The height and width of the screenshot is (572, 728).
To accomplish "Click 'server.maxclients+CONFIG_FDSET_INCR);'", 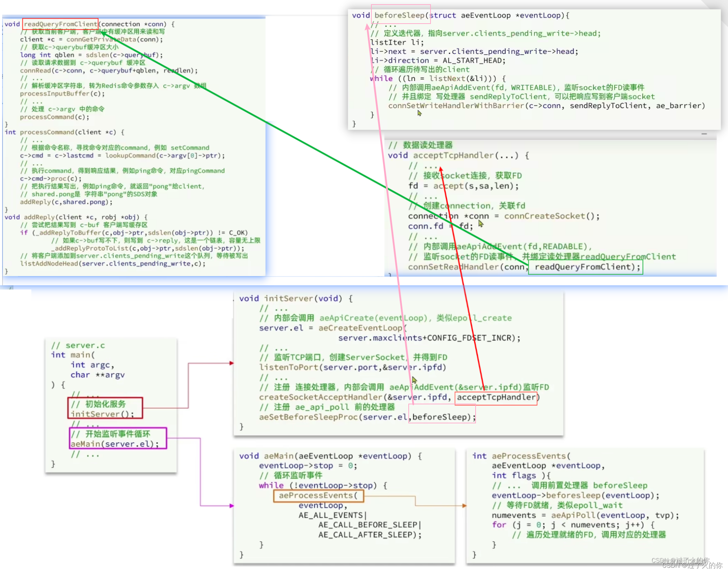I will tap(429, 338).
